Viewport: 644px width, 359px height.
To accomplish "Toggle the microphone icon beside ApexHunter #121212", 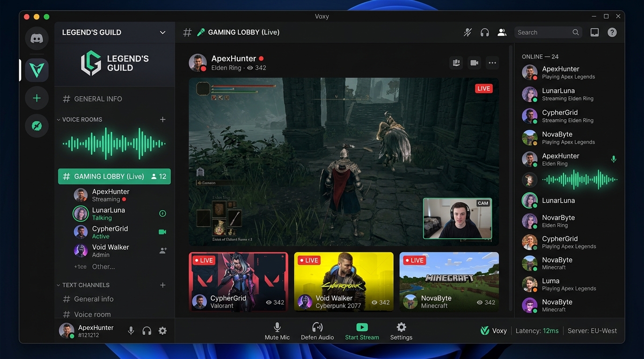I will 131,331.
